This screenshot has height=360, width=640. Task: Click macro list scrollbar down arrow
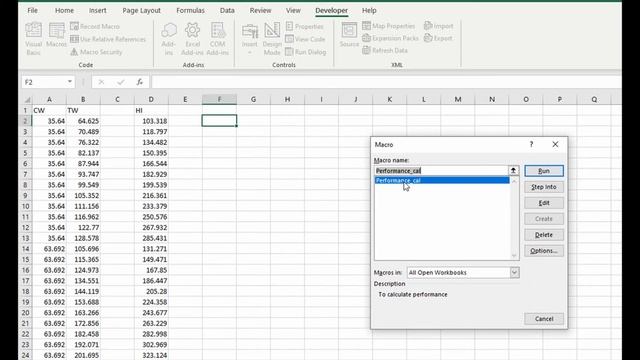click(x=514, y=256)
